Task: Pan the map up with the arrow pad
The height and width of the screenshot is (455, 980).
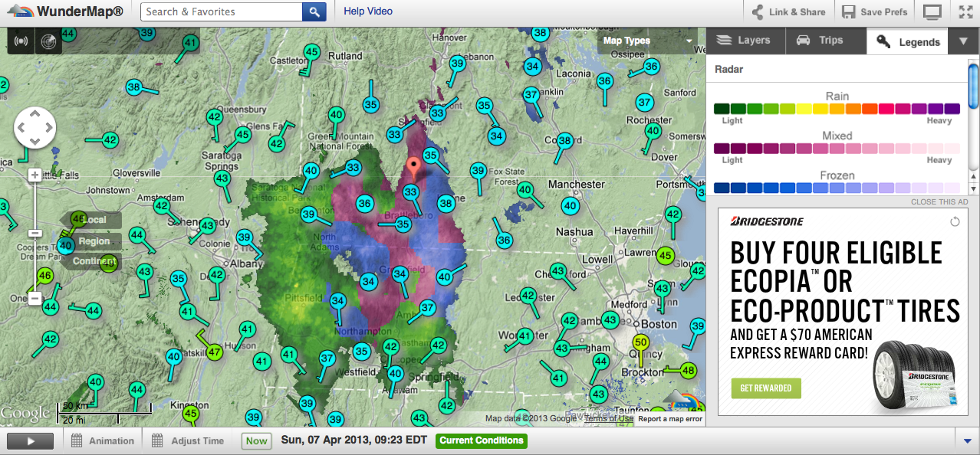Action: point(35,113)
